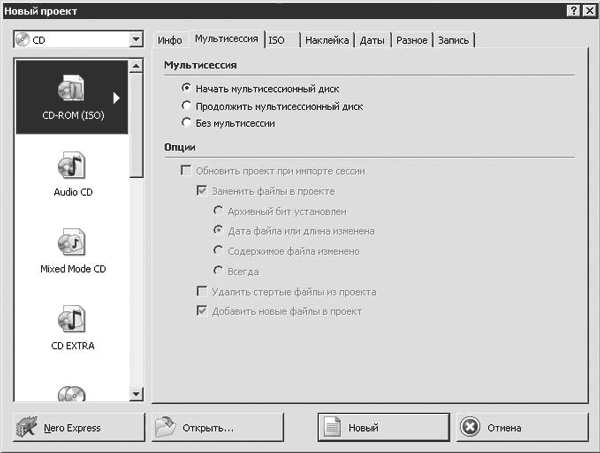The image size is (600, 453).
Task: Click the disc icon in the CD combo box
Action: point(23,39)
